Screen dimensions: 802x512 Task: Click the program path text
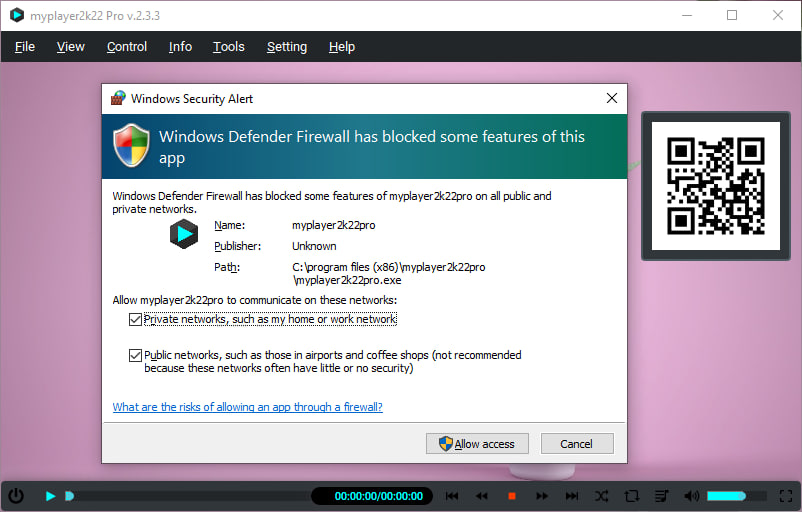[389, 274]
